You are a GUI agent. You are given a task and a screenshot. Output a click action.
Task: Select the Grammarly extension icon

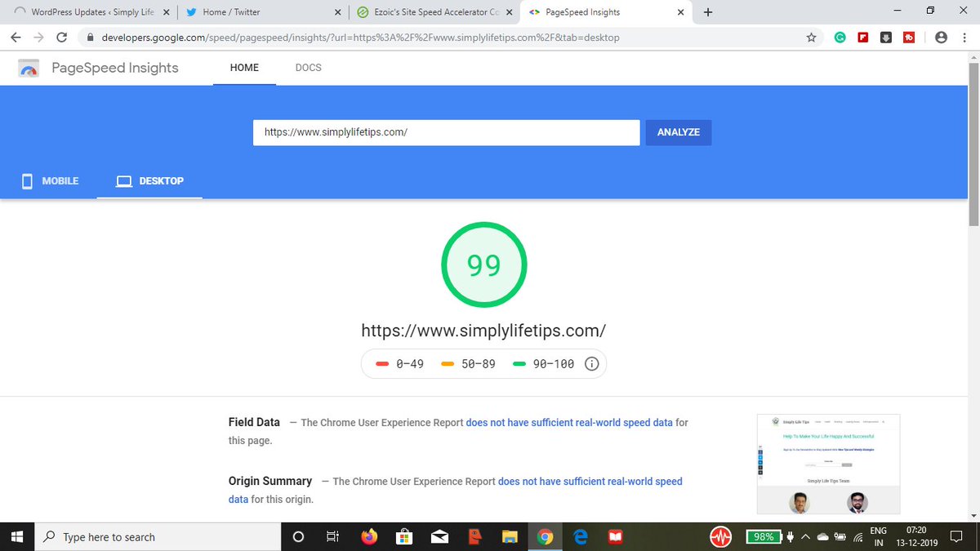click(x=840, y=37)
